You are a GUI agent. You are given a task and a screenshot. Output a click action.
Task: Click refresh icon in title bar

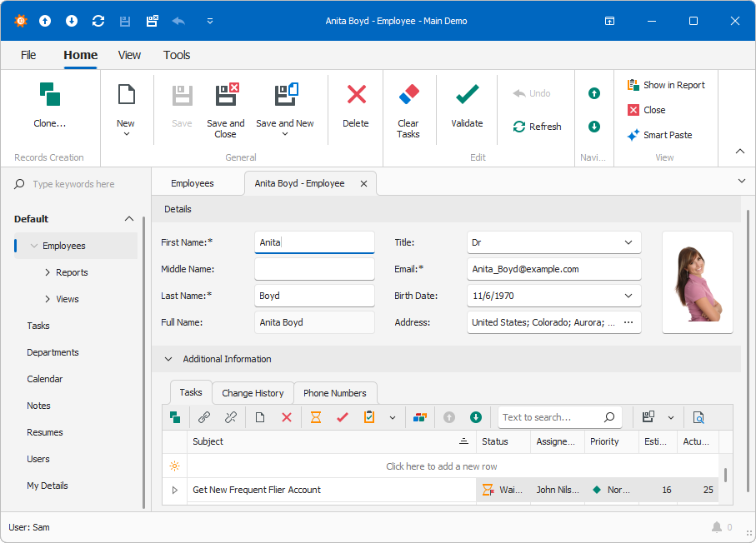tap(98, 21)
